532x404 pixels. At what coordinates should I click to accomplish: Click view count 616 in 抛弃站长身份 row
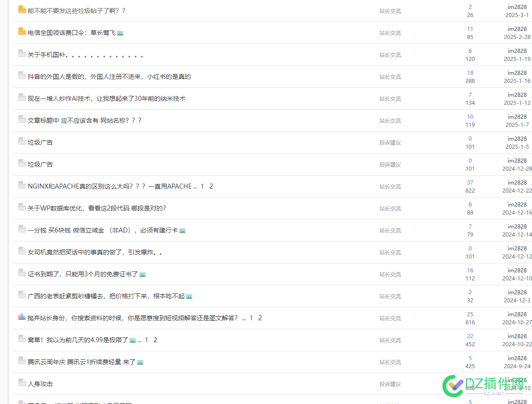point(470,322)
